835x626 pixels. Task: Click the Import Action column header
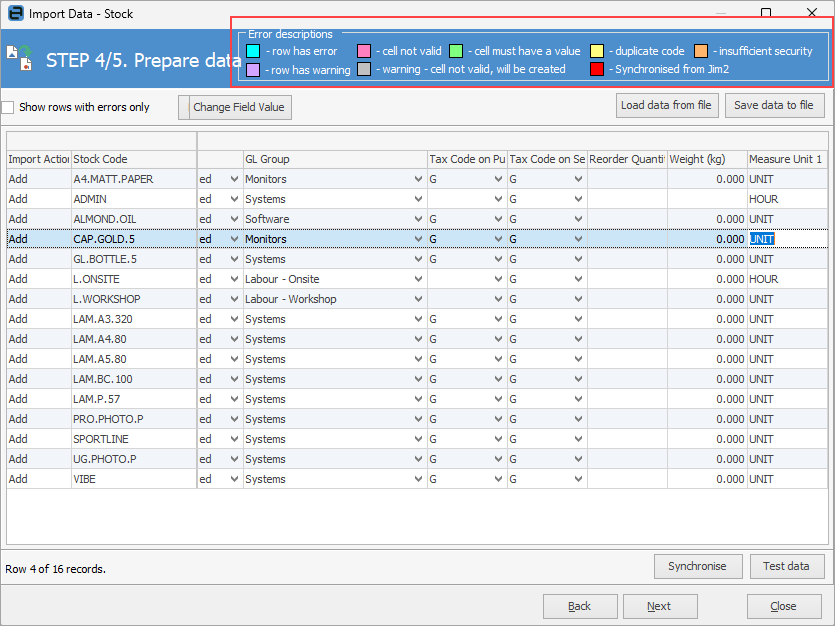[39, 159]
